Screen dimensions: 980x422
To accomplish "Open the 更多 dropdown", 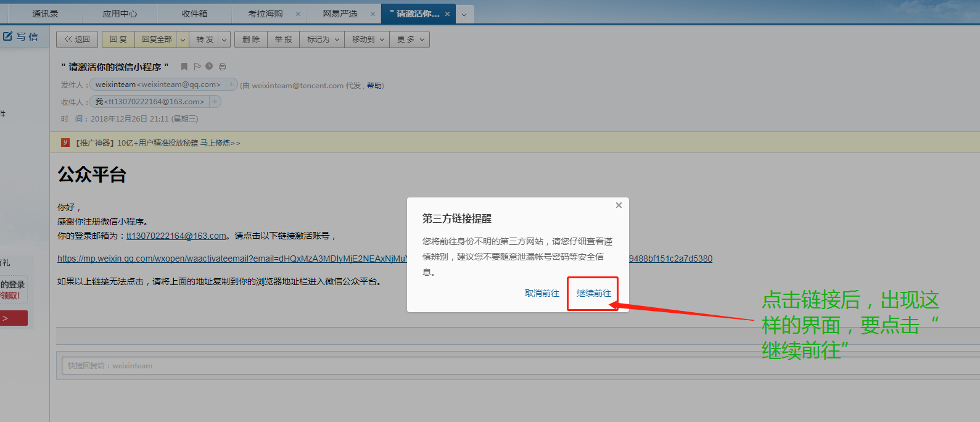I will pyautogui.click(x=410, y=39).
